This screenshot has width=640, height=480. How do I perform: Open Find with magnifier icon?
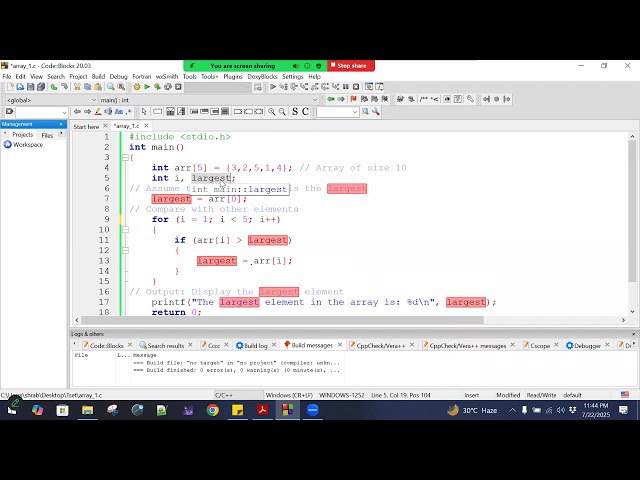[111, 87]
